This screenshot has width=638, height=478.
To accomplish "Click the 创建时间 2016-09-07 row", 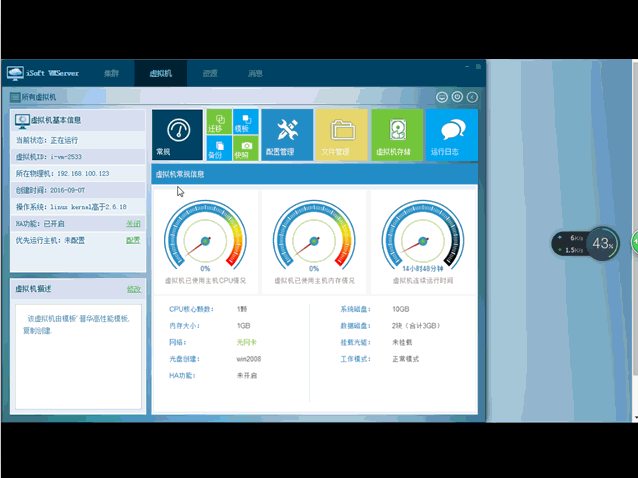I will [x=78, y=190].
